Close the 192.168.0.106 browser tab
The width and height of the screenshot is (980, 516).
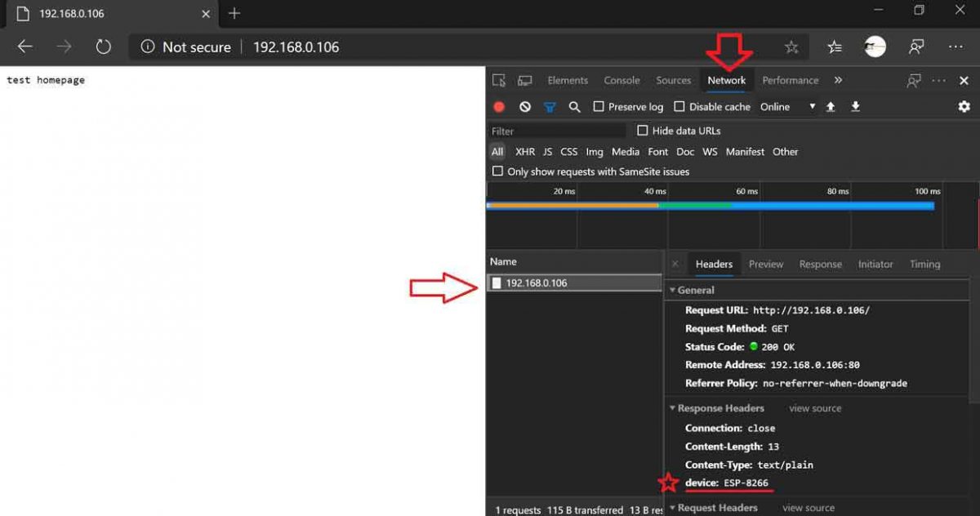[x=206, y=14]
